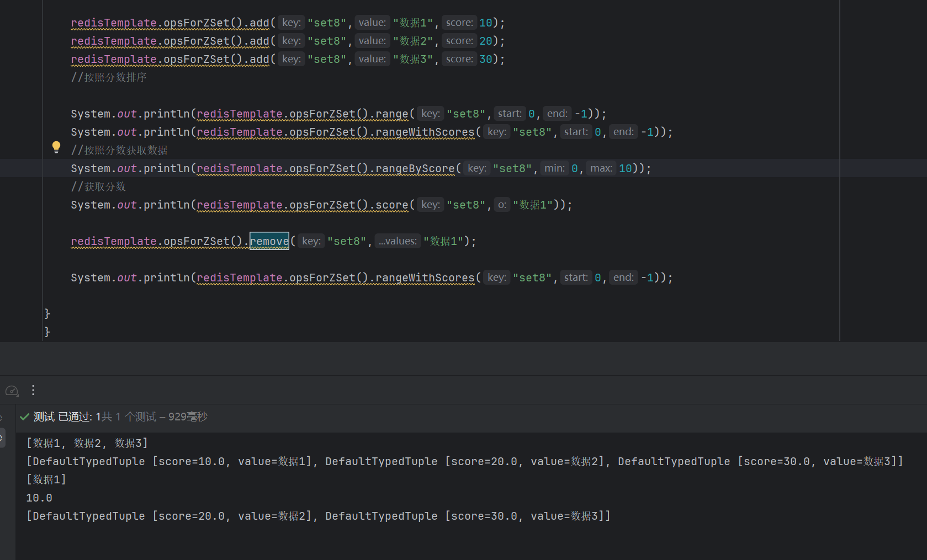Click the min: parameter hint
Viewport: 927px width, 560px height.
tap(554, 168)
